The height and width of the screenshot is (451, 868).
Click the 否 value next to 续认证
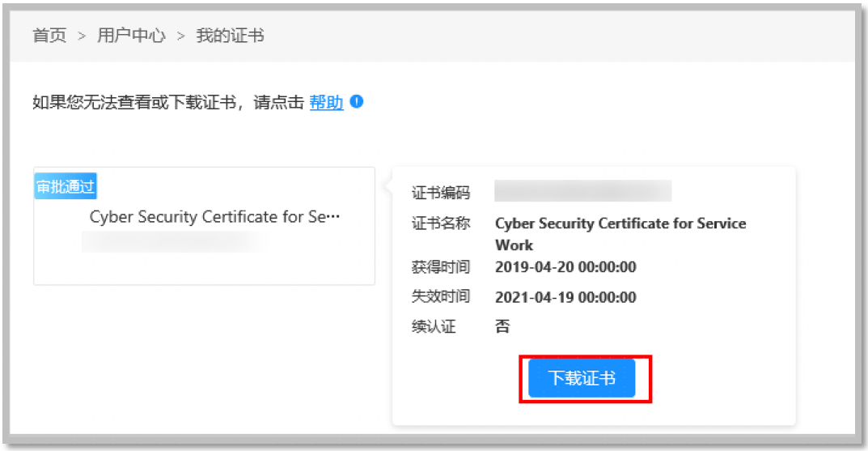pos(502,327)
